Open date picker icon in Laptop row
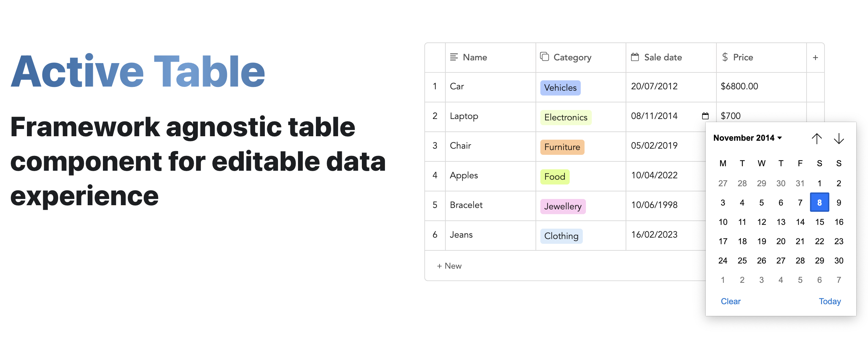Screen dimensions: 868x338 point(705,116)
